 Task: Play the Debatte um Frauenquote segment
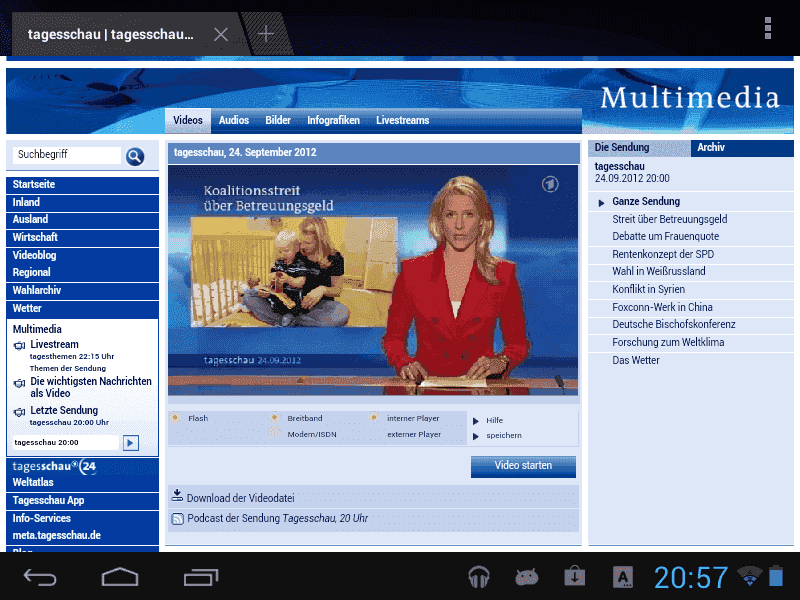(665, 237)
